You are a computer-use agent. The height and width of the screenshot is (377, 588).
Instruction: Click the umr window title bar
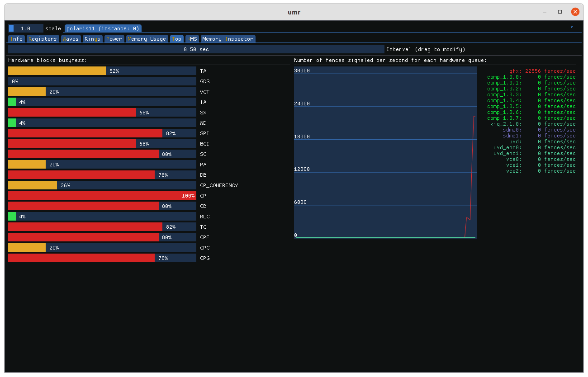pyautogui.click(x=294, y=12)
